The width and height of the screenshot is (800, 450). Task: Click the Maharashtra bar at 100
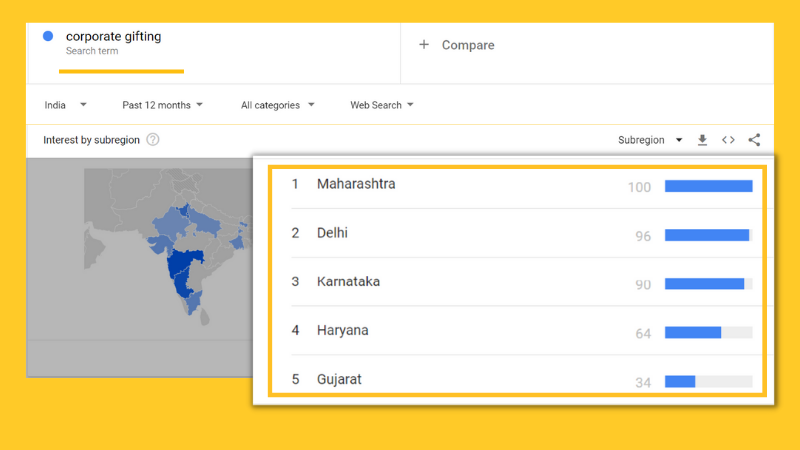709,186
